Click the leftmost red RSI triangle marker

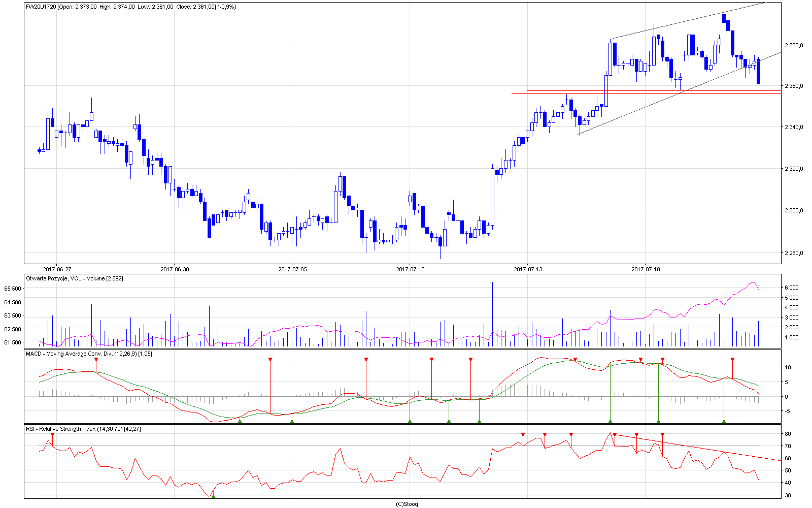tap(52, 434)
